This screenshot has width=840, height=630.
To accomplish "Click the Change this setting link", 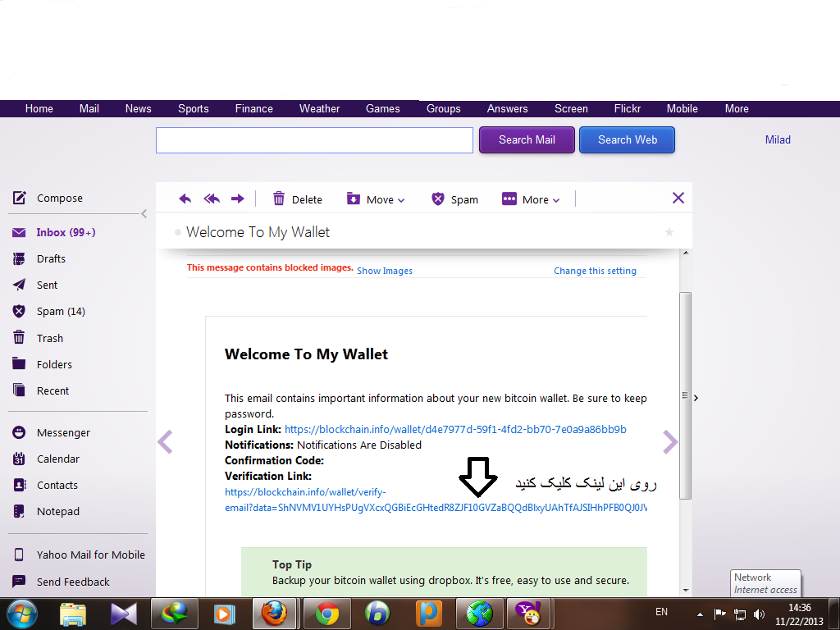I will tap(596, 271).
